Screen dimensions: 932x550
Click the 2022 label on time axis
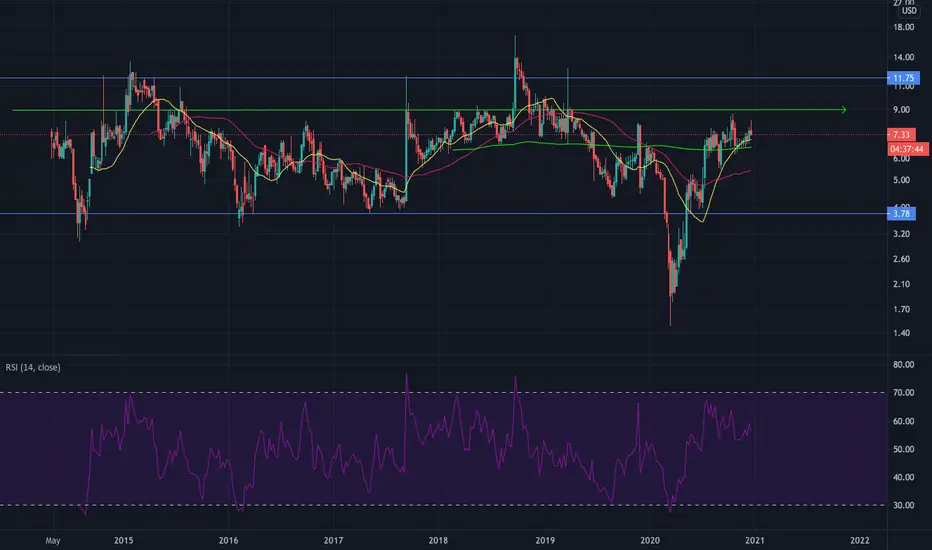click(859, 540)
